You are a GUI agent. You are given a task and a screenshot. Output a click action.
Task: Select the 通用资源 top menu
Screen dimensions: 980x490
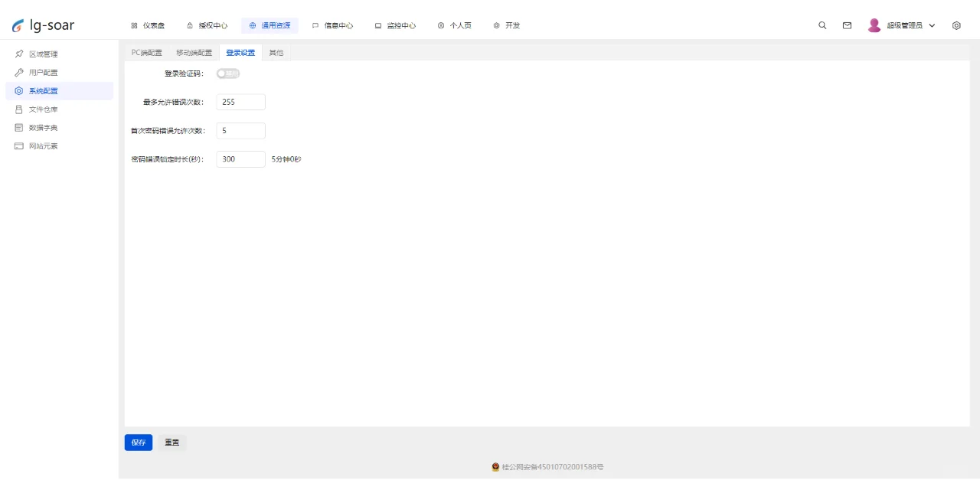coord(269,25)
